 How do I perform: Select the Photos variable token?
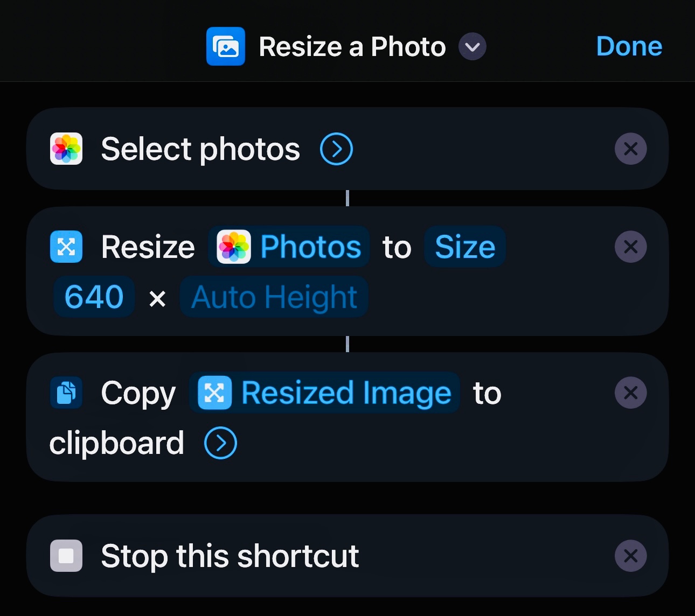289,247
